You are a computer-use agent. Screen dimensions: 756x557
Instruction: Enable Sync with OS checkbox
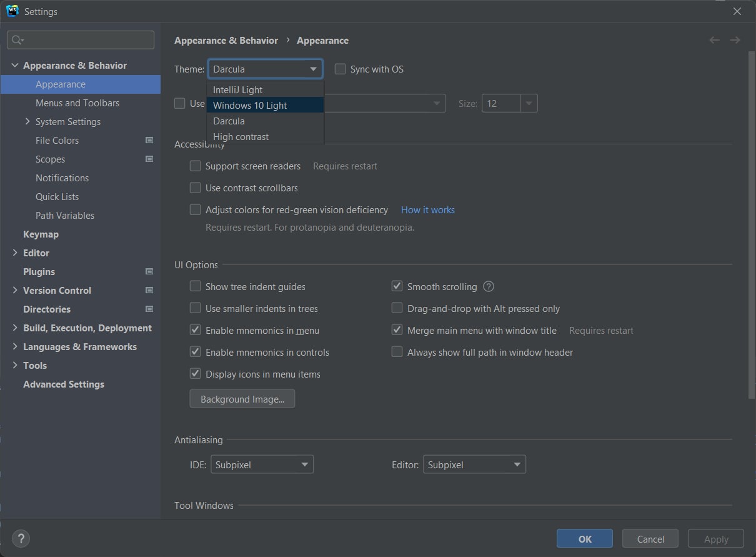(x=340, y=69)
